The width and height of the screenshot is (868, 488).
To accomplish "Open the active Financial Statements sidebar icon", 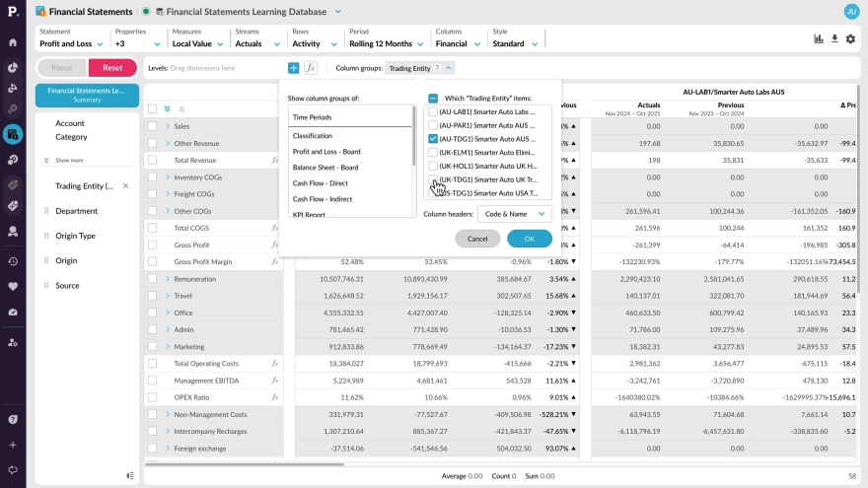I will pyautogui.click(x=13, y=134).
